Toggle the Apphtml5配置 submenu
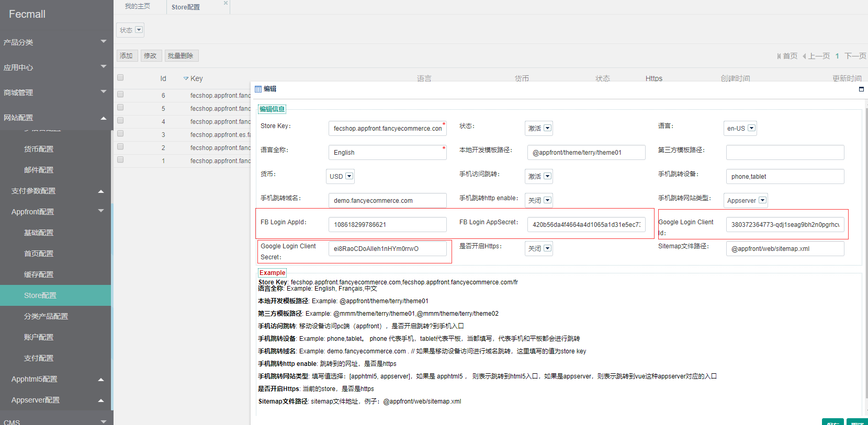868x425 pixels. [x=55, y=379]
